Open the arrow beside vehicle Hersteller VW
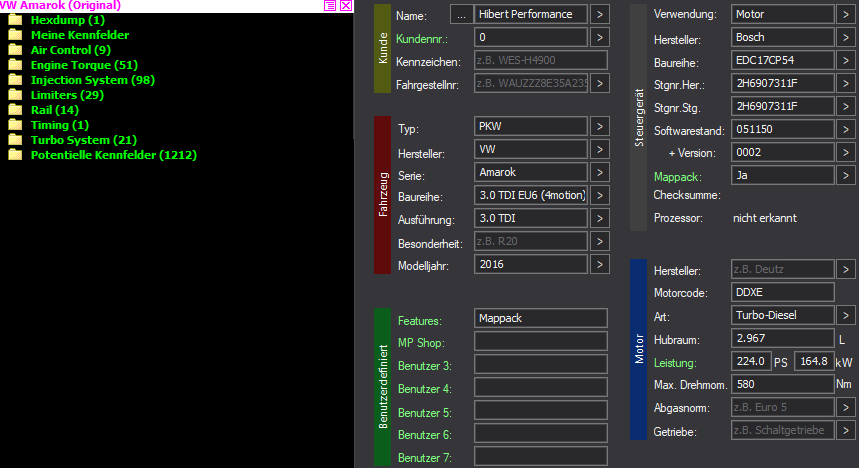This screenshot has height=468, width=859. (600, 150)
